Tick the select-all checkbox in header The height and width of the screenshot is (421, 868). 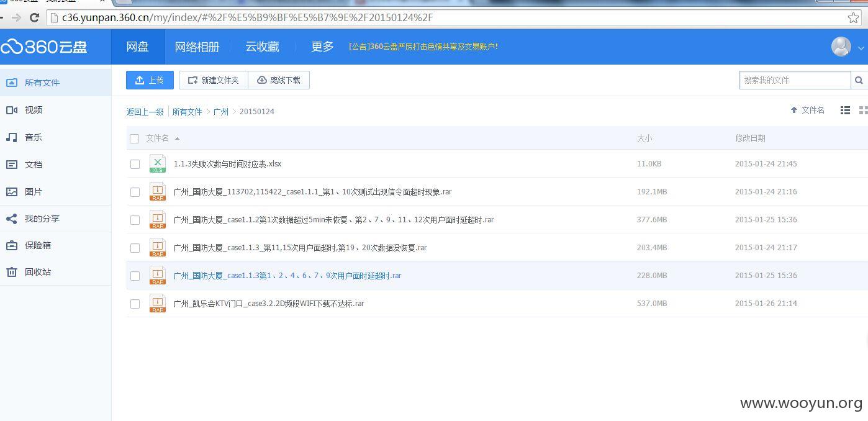coord(134,138)
